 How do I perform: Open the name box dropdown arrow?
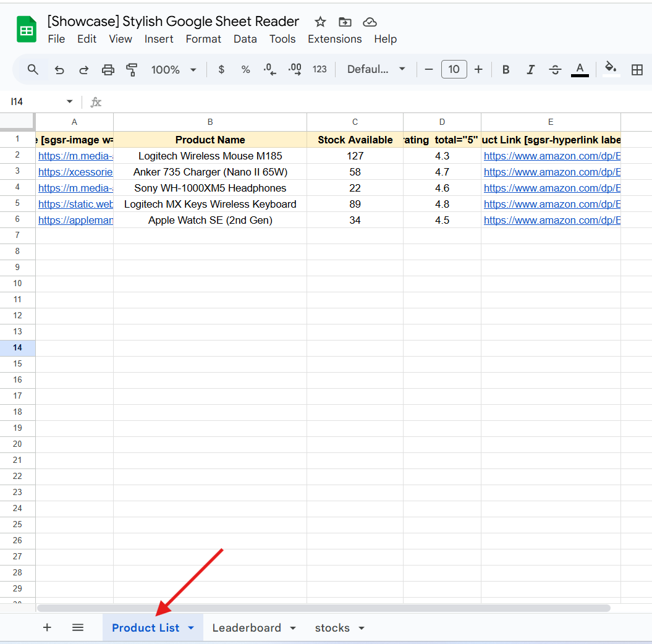point(69,101)
